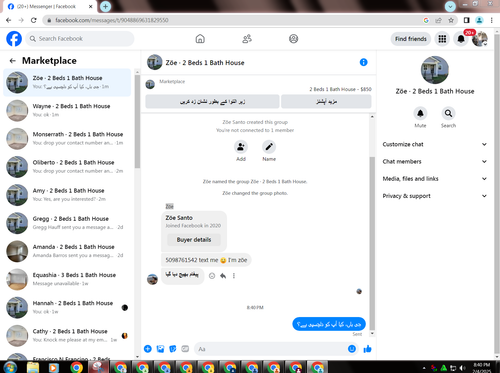Open Gregg - 2 Beds 1 Bath House chat
This screenshot has width=500, height=373.
coord(67,223)
